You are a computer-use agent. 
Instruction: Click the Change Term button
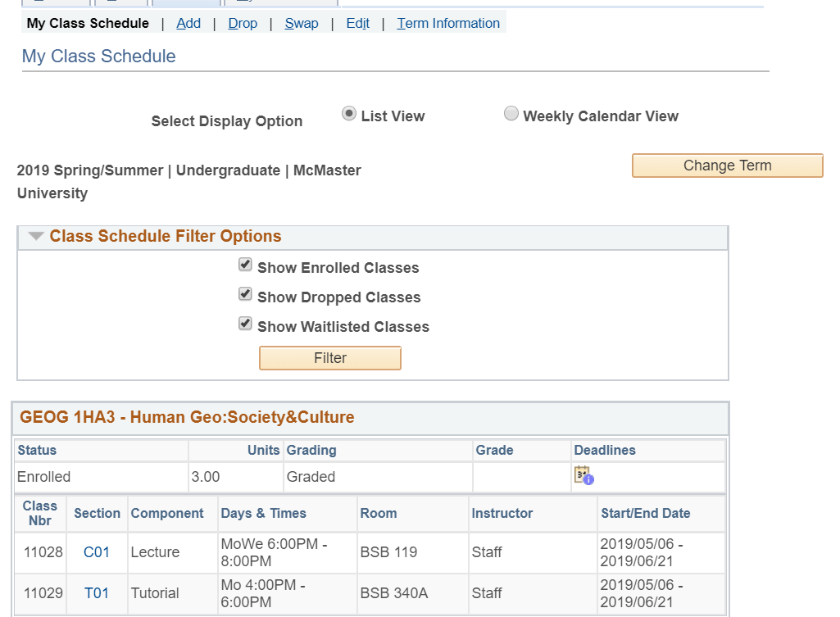727,166
